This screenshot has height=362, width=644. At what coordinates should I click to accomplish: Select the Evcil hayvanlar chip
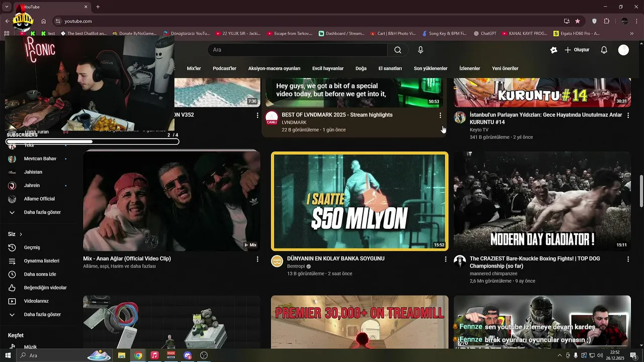[328, 68]
